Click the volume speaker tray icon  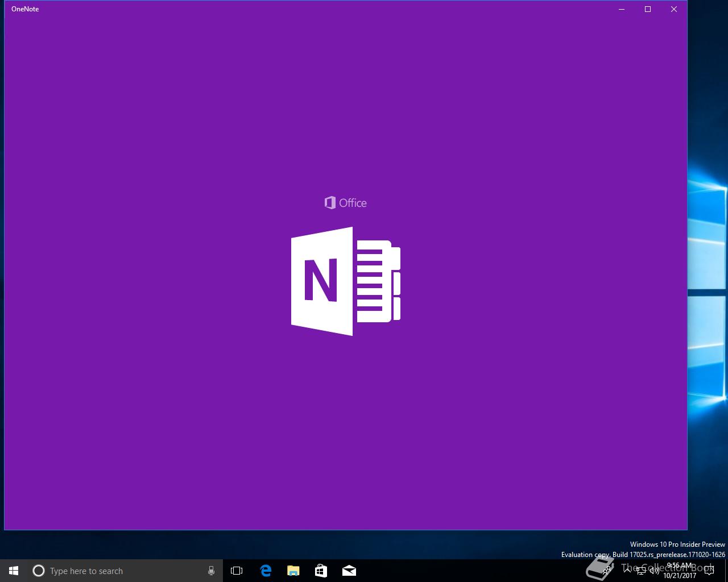[655, 571]
